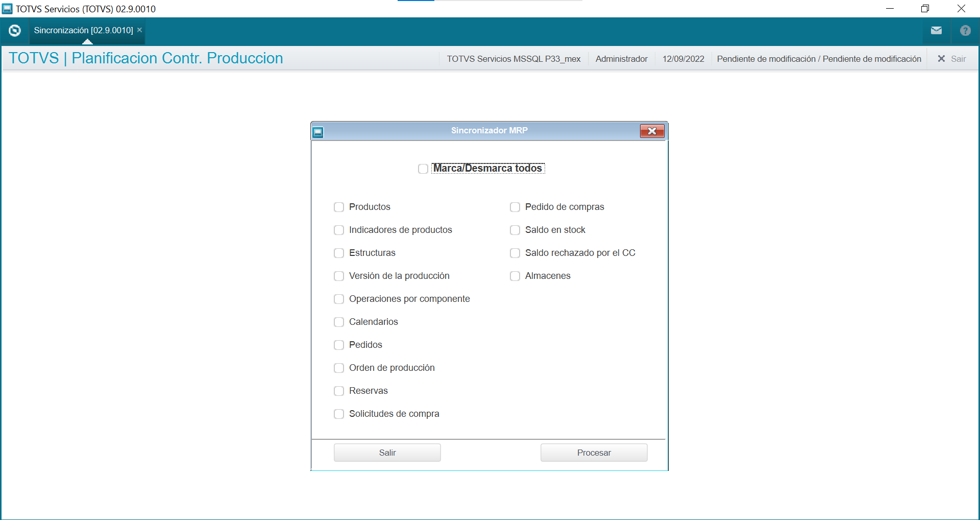Check Orden de producción option

(x=339, y=368)
